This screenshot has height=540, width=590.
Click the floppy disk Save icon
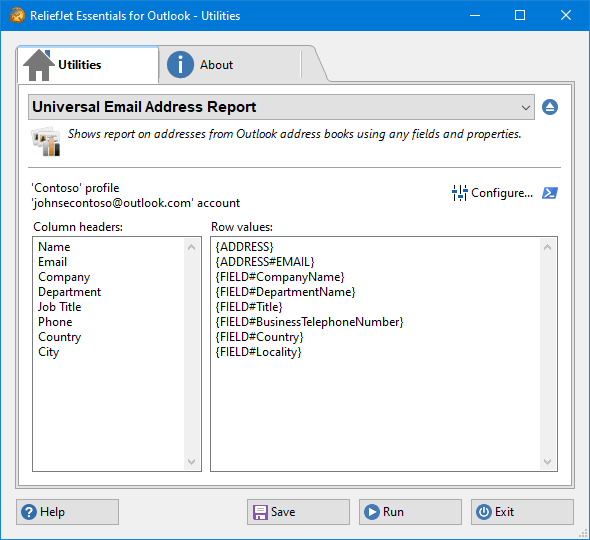tap(260, 512)
